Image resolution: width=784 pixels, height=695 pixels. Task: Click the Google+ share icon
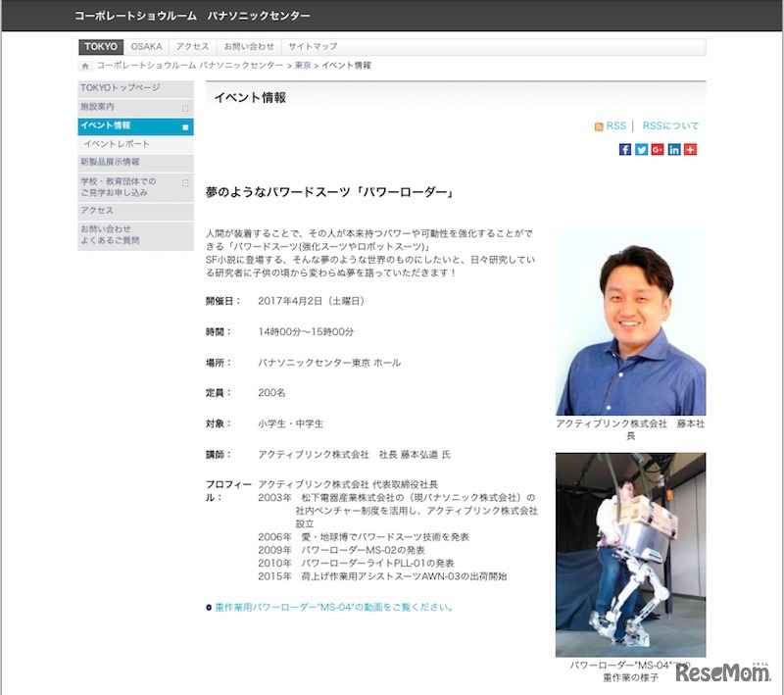click(x=657, y=149)
